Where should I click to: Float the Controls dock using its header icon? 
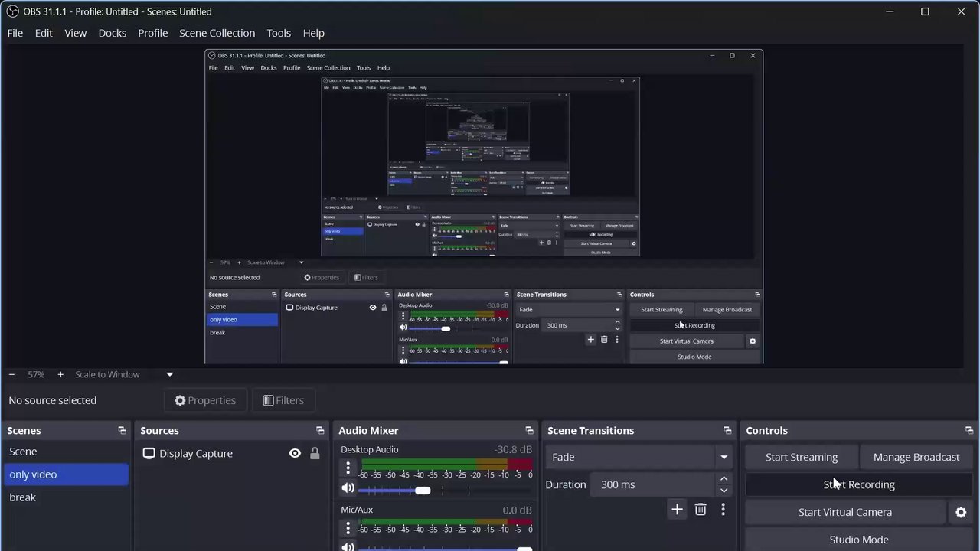(969, 431)
